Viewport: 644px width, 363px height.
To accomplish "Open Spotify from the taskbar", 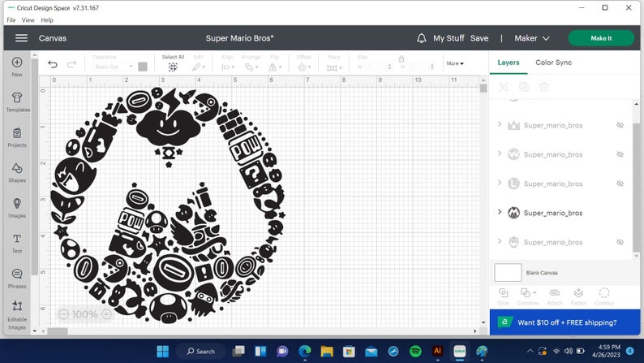I will click(415, 352).
